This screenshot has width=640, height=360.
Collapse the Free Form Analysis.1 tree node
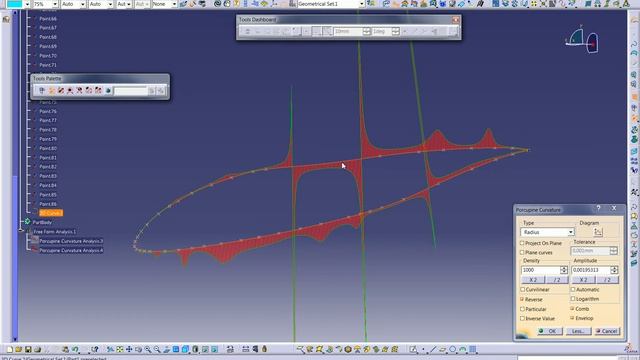point(21,231)
